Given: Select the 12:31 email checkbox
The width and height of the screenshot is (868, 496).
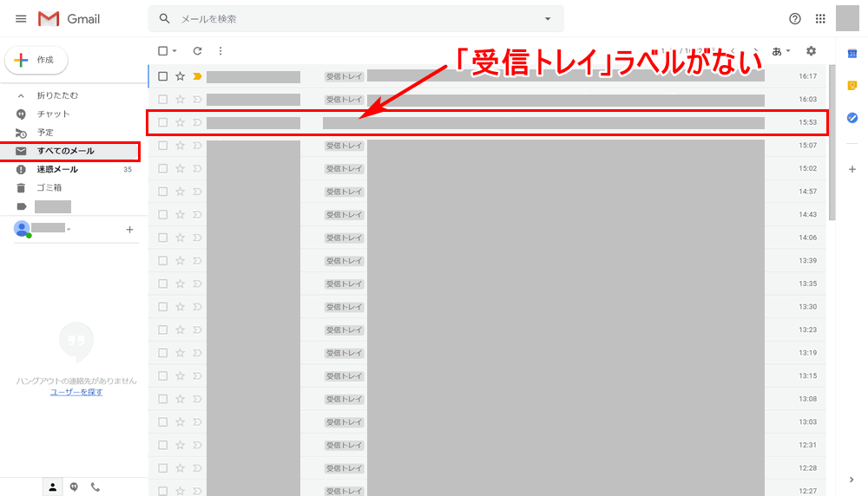Looking at the screenshot, I should click(163, 445).
